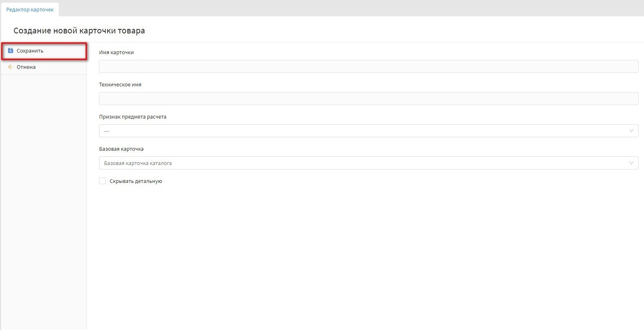644x330 pixels.
Task: Select the Базовая карточка каталога placeholder text
Action: 138,163
